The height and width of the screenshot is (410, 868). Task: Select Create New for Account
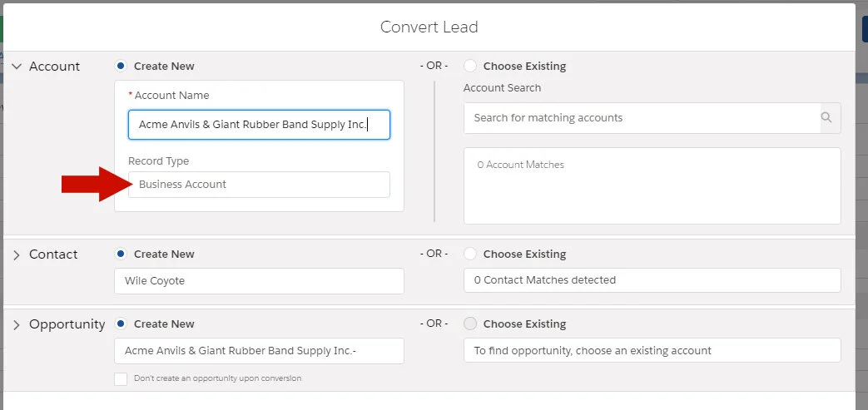point(122,66)
